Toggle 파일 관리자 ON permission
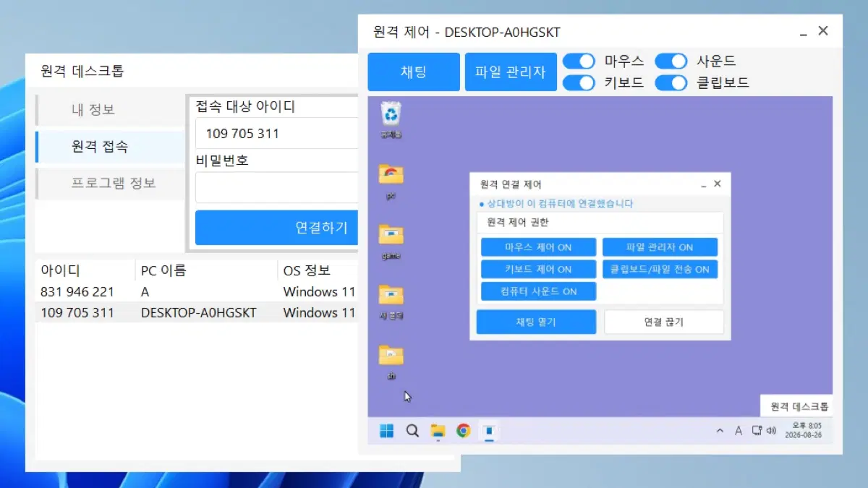The width and height of the screenshot is (868, 488). point(660,247)
